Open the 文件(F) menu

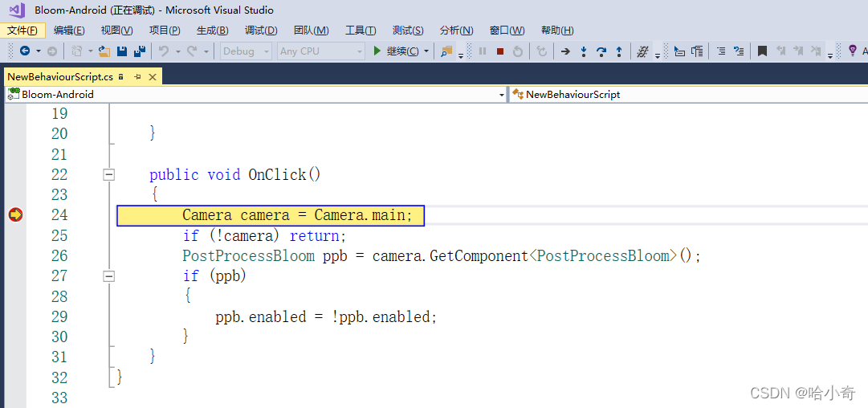(x=22, y=30)
